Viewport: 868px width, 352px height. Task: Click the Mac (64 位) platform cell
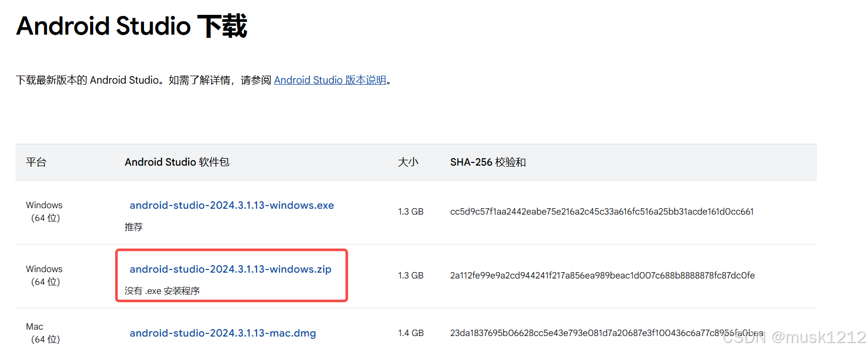[x=43, y=333]
